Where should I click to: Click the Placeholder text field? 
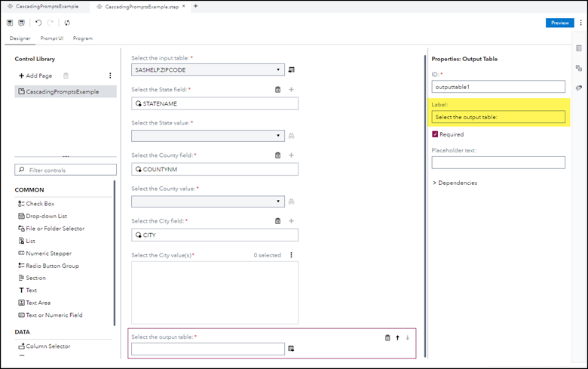click(498, 162)
